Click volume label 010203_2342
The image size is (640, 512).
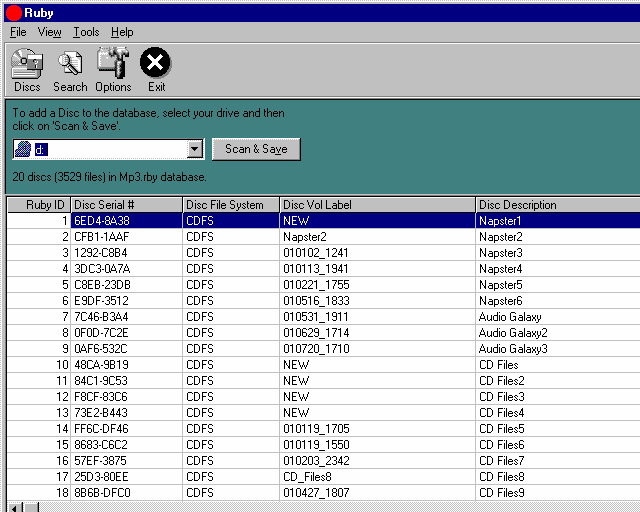point(378,461)
